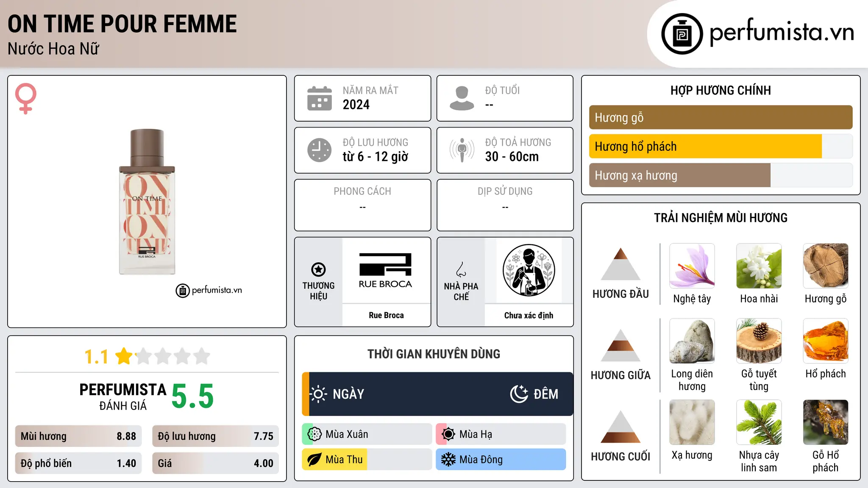Click the Độ lưu hương 7.75 score

(x=215, y=436)
